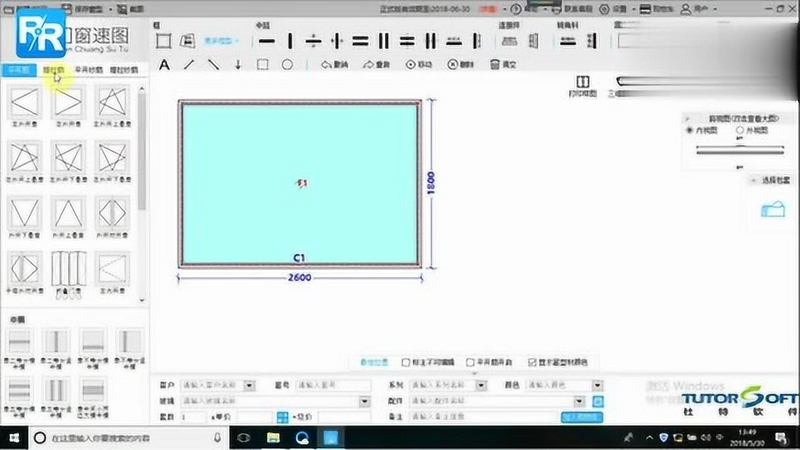
Task: Open the glass name dropdown
Action: coord(364,401)
